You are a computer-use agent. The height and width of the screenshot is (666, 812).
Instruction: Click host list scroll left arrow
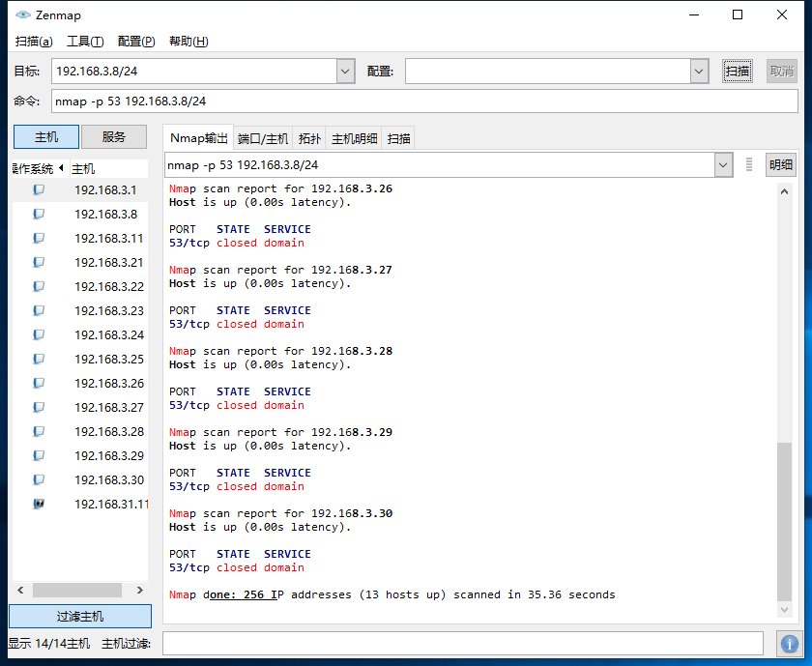pos(20,590)
